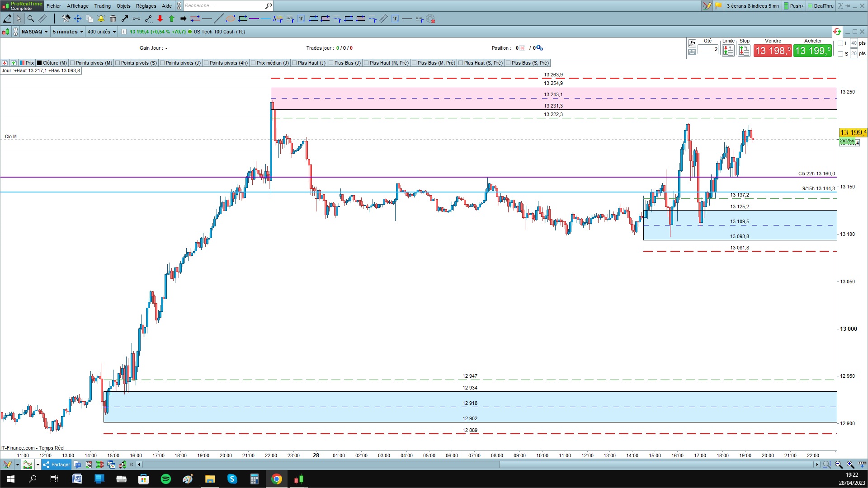Click the chart info 'i' icon
868x488 pixels.
click(124, 32)
